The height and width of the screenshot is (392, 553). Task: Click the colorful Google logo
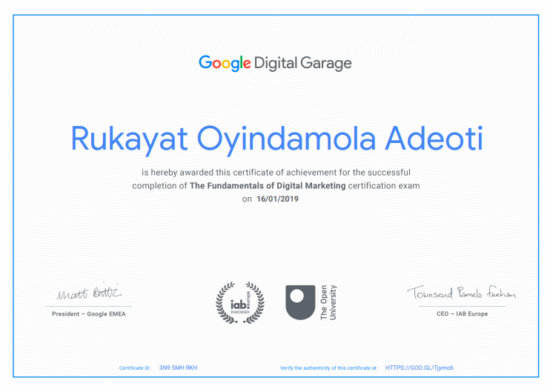click(225, 63)
